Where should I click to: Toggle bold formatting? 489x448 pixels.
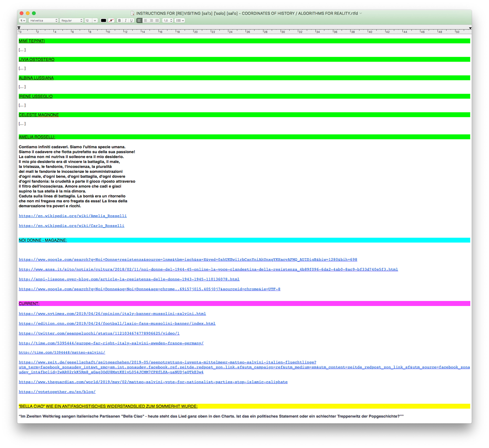(119, 21)
